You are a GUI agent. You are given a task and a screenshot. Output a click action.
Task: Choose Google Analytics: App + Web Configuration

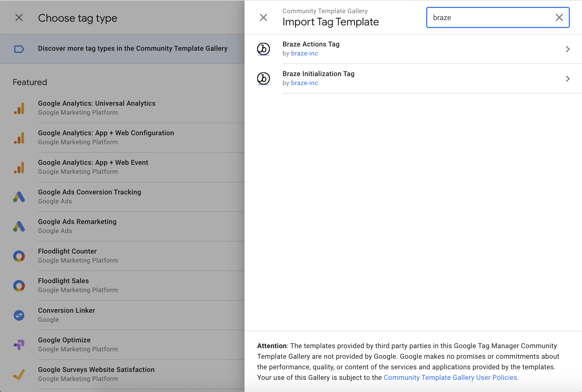[122, 138]
